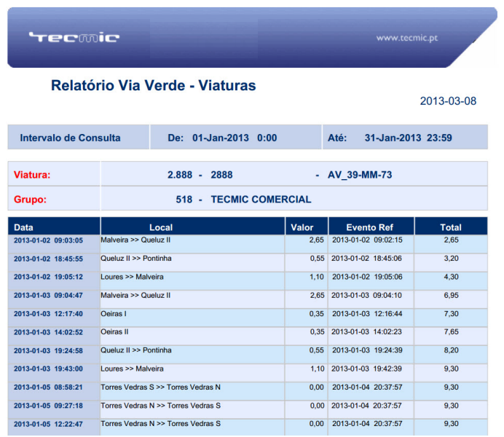The image size is (504, 437).
Task: Open the www.tecmic.pt link
Action: (407, 38)
